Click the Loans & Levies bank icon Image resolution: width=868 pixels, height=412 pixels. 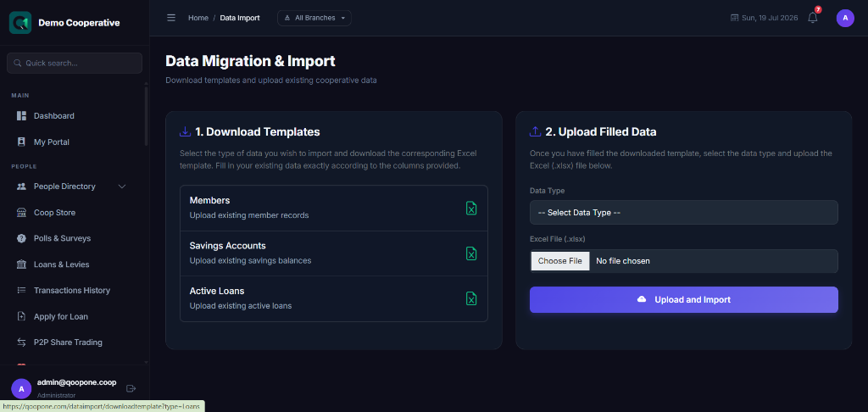(21, 264)
